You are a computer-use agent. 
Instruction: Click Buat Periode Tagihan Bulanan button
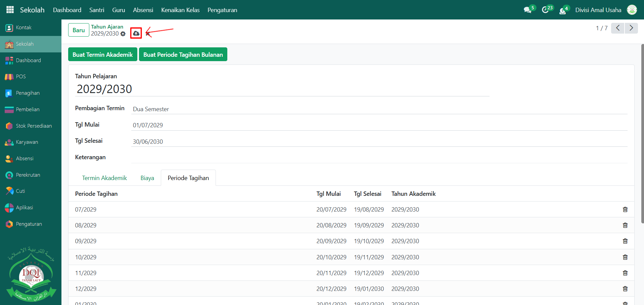(x=183, y=55)
